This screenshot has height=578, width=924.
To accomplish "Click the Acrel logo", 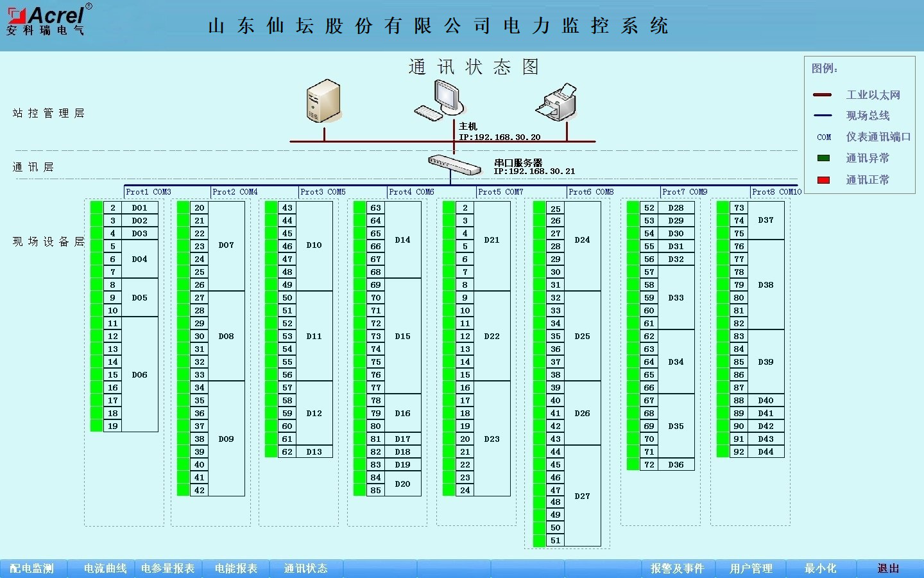I will [50, 19].
